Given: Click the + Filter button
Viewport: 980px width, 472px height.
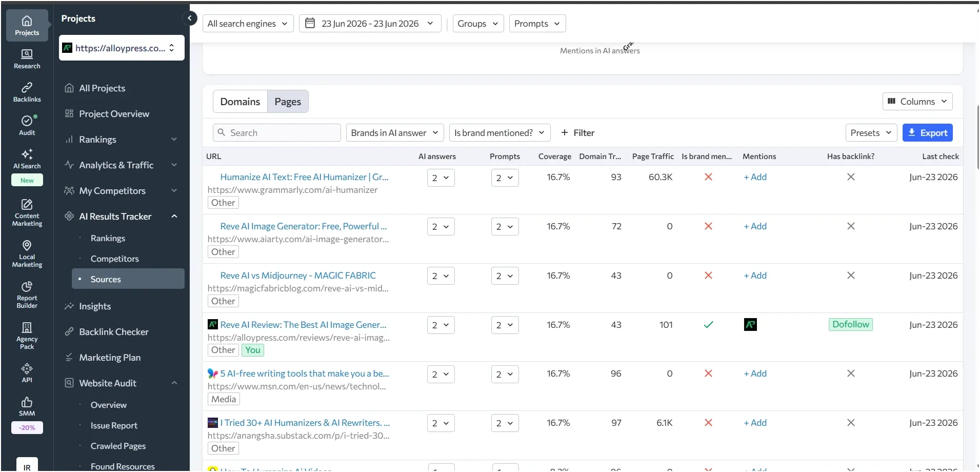Looking at the screenshot, I should click(x=577, y=133).
